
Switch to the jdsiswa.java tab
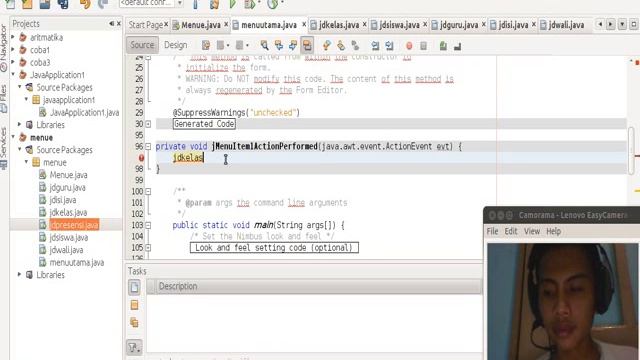coord(399,25)
